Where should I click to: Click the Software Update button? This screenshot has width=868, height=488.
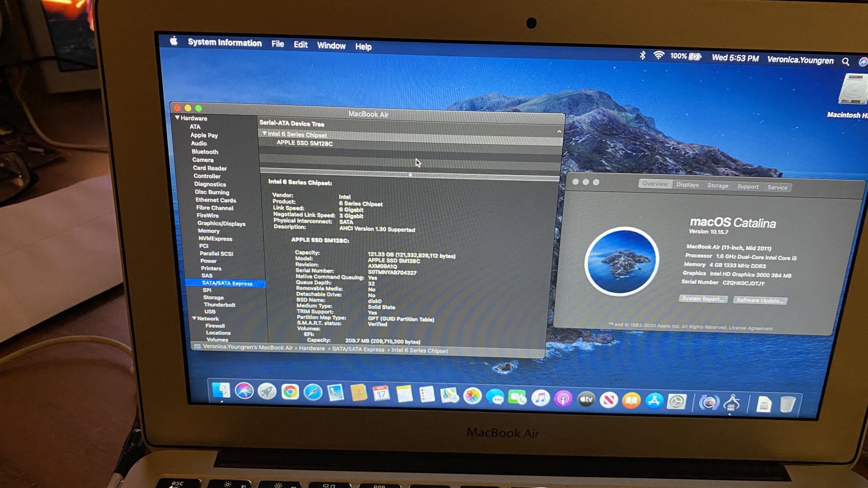tap(759, 300)
